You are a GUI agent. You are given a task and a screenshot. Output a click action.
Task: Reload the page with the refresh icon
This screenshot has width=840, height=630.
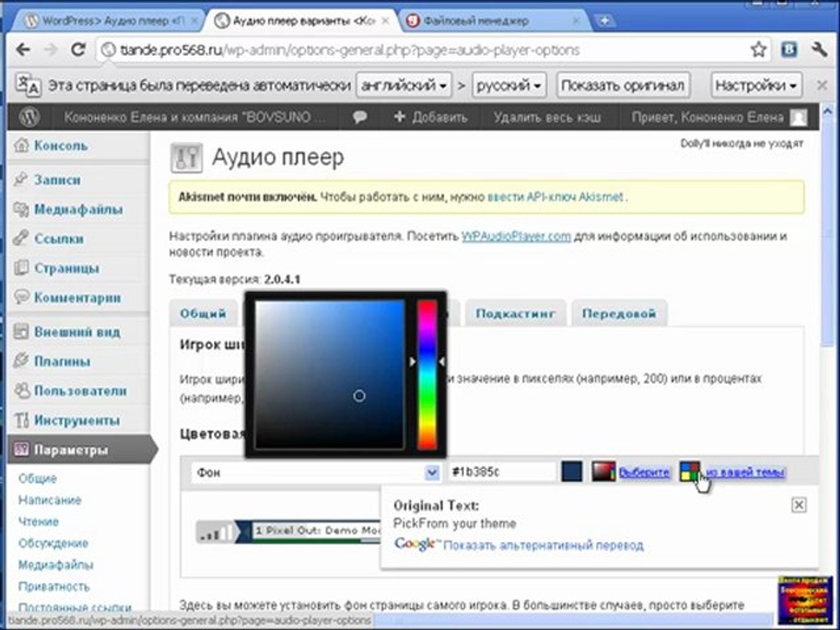[x=78, y=50]
